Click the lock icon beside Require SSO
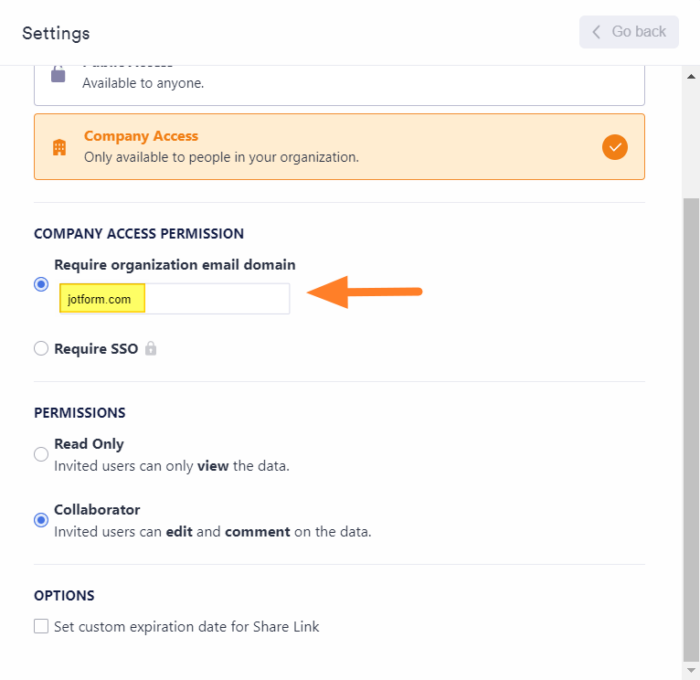The height and width of the screenshot is (680, 700). coord(151,349)
